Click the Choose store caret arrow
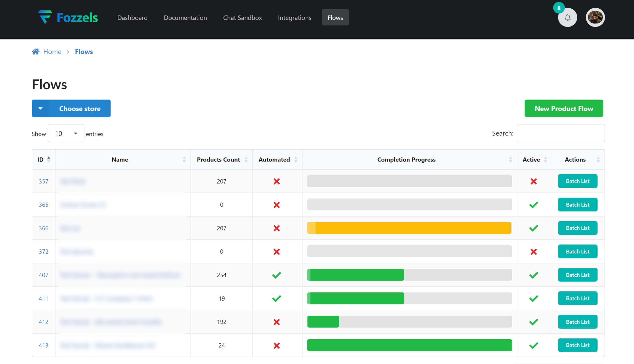Screen dimensions: 634x364 [40, 108]
